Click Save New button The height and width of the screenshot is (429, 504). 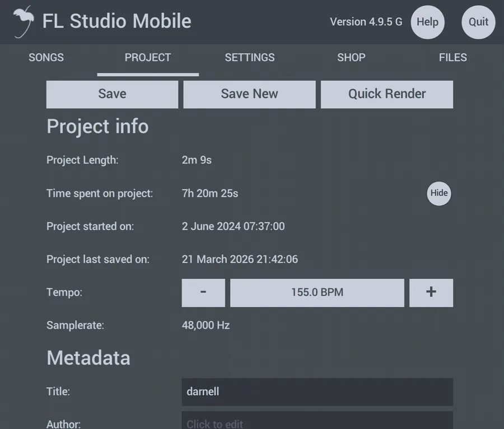249,94
